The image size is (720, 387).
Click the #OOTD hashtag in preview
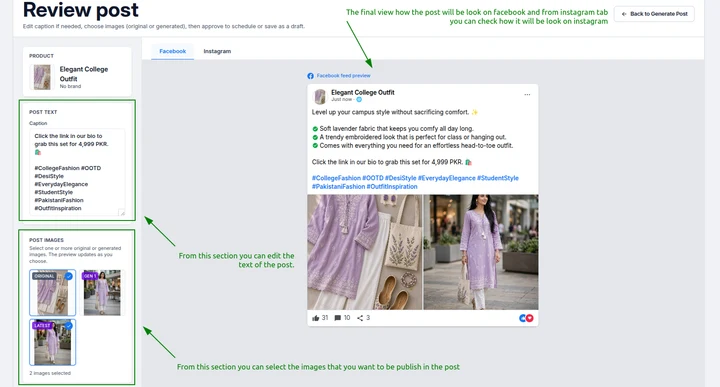[372, 178]
